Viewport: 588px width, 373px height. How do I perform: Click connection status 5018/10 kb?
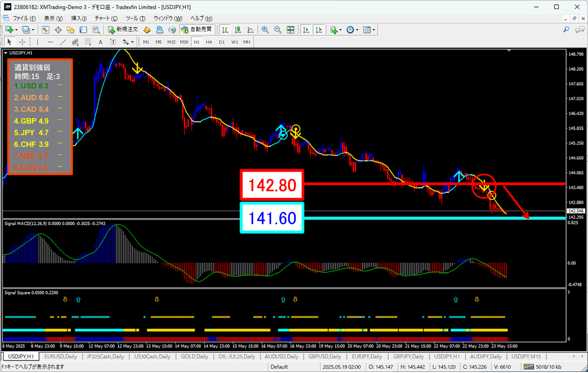coord(542,366)
